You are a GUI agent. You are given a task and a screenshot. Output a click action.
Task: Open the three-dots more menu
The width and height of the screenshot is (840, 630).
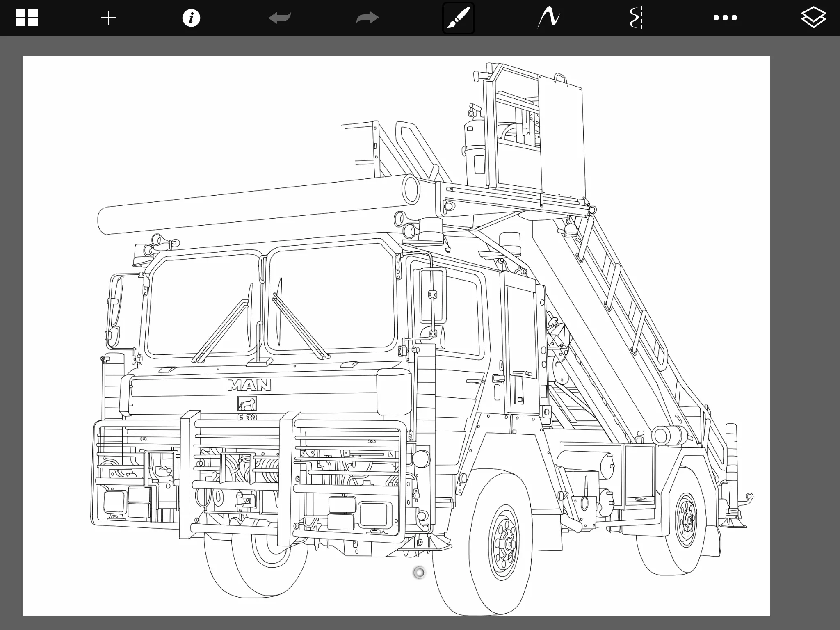pyautogui.click(x=725, y=18)
